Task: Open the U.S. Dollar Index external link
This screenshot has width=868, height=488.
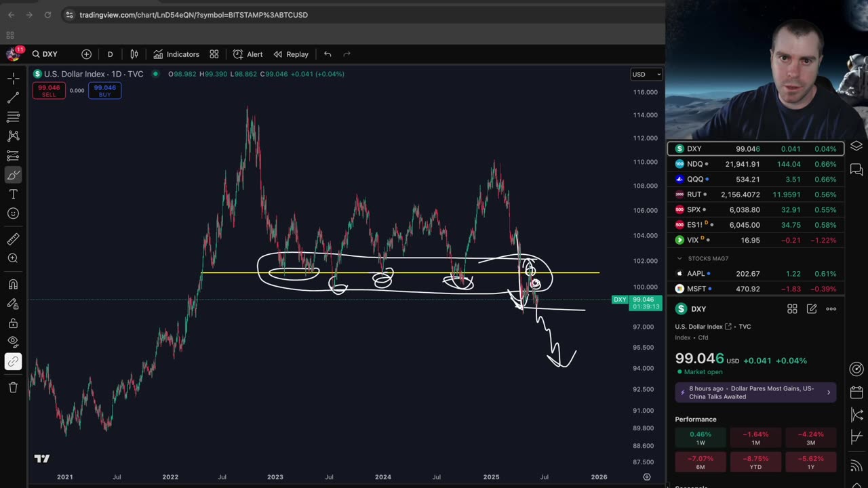Action: tap(728, 327)
